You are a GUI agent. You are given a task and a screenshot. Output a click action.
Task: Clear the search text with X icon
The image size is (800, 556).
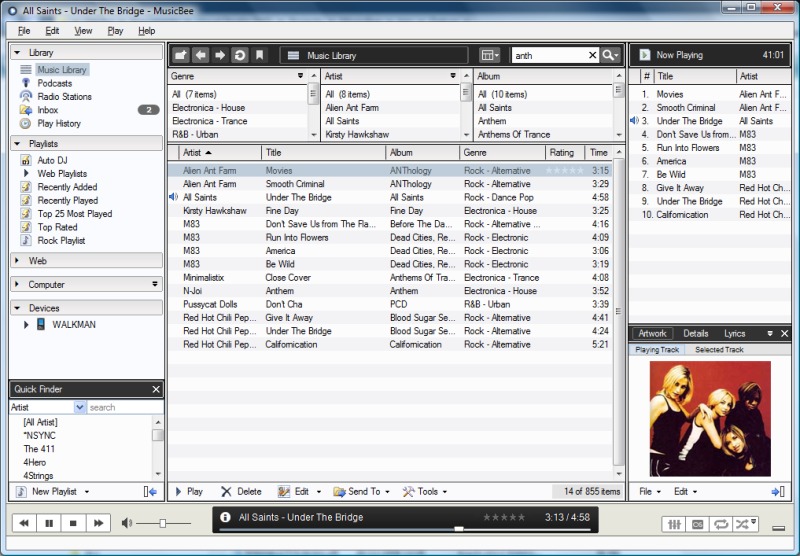click(592, 55)
